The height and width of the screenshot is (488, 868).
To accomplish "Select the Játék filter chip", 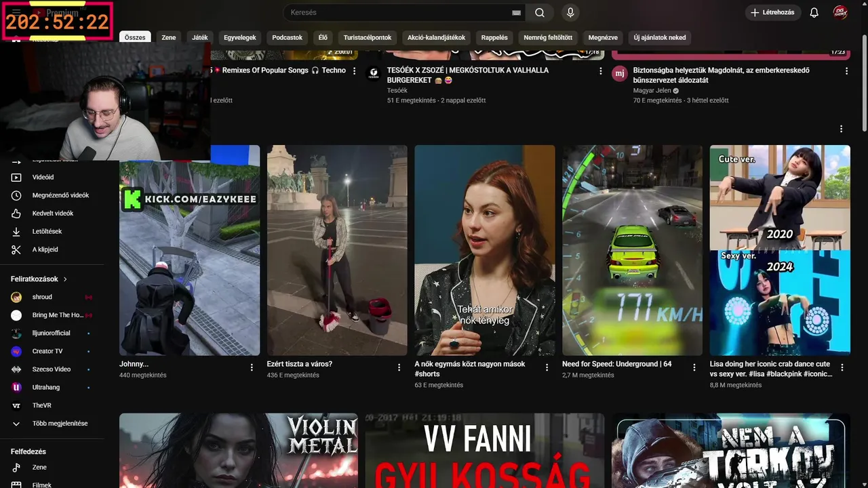I will (x=200, y=38).
